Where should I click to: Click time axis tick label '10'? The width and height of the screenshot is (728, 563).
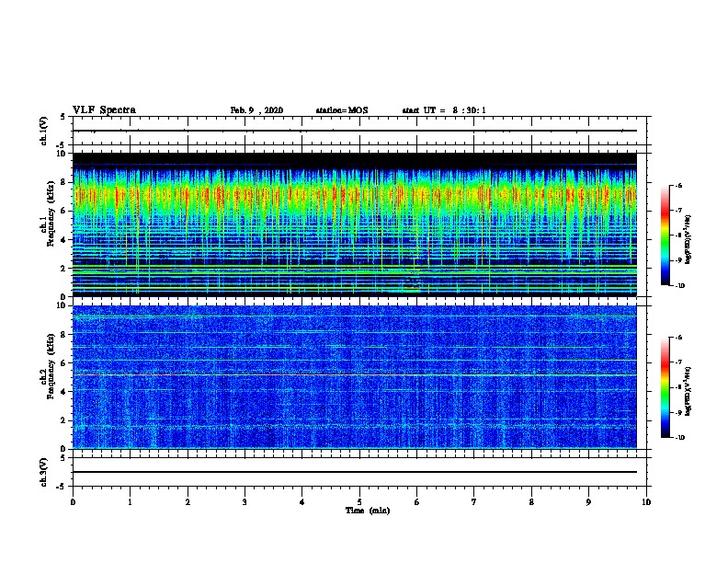pyautogui.click(x=646, y=502)
